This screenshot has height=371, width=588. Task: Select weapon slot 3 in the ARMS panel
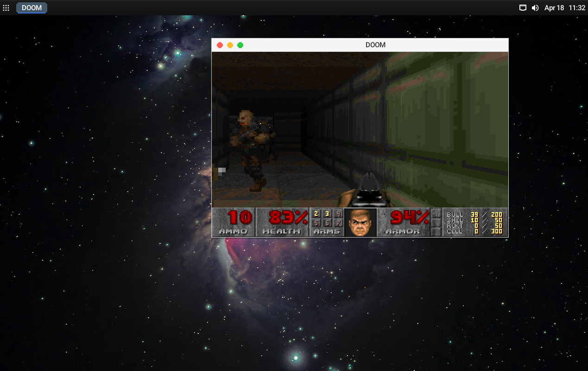point(327,214)
